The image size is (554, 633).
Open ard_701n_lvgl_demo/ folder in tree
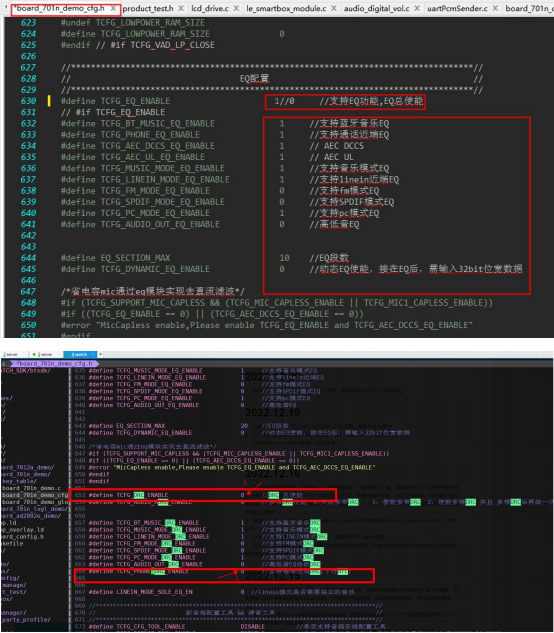[x=33, y=509]
